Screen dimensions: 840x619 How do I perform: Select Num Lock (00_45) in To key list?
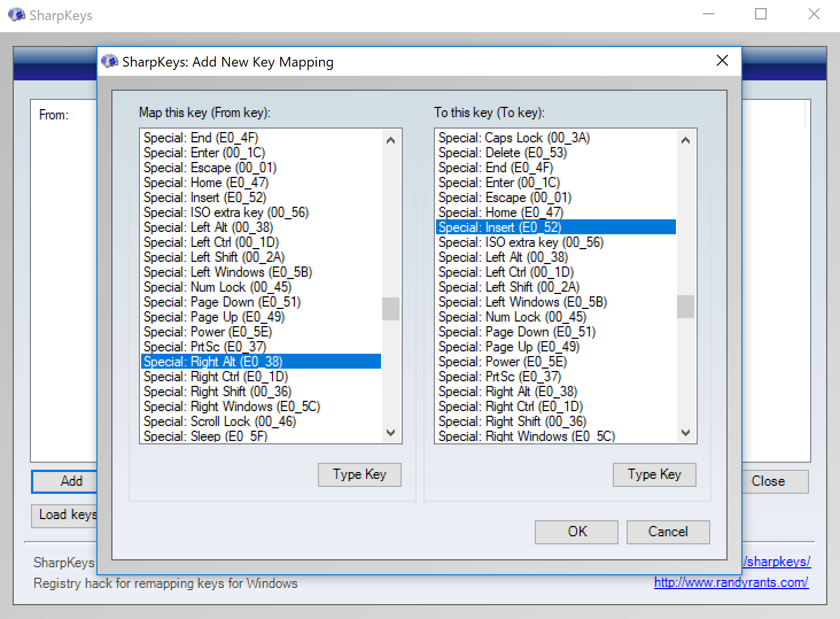556,317
